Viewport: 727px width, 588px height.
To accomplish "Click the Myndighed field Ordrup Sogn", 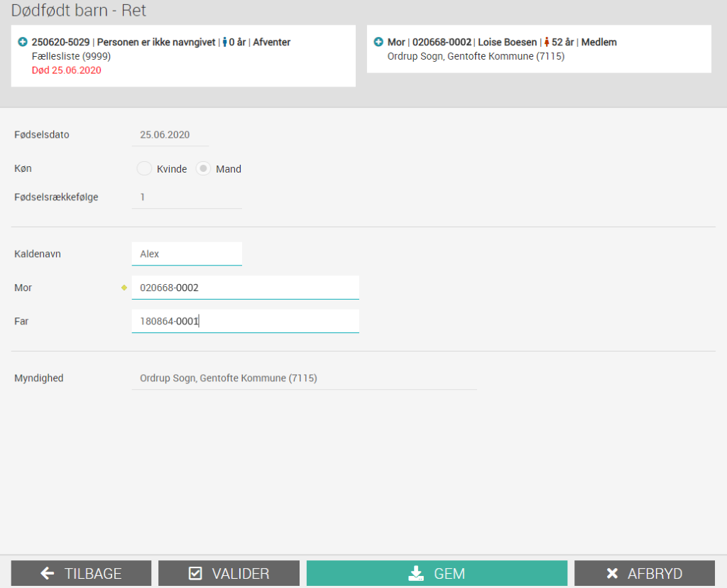I will [x=304, y=378].
